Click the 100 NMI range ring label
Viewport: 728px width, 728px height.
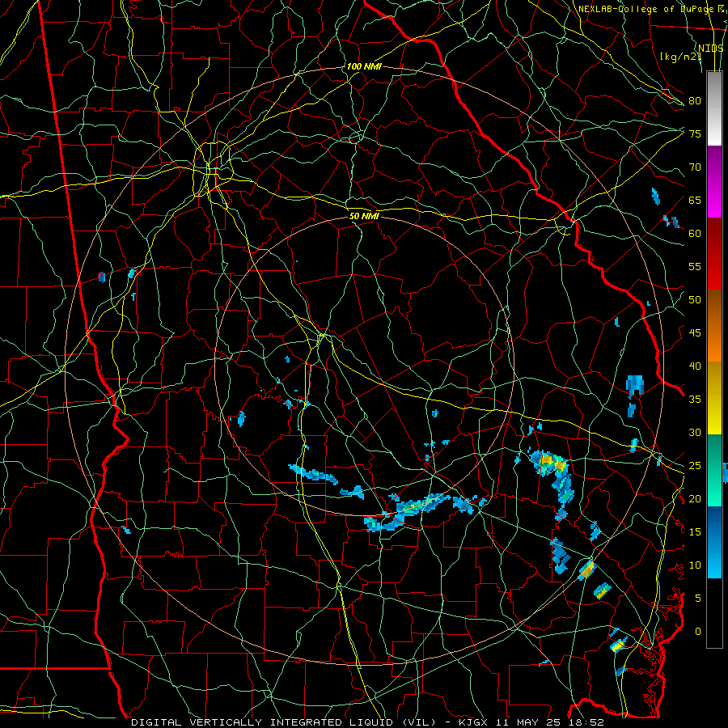[364, 66]
